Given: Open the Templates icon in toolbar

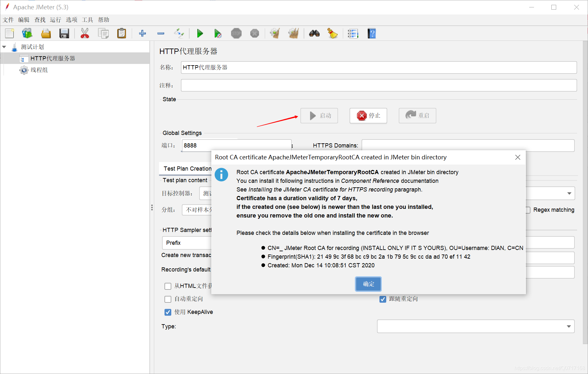Looking at the screenshot, I should click(27, 33).
